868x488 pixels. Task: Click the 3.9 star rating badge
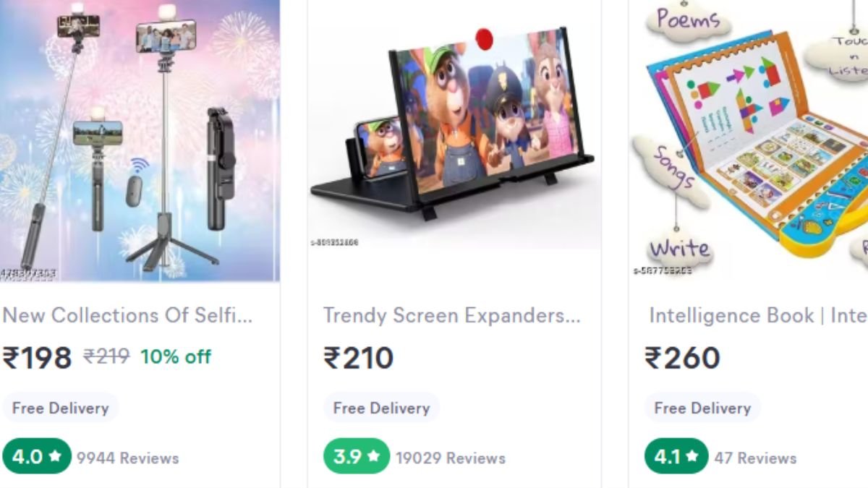(357, 457)
